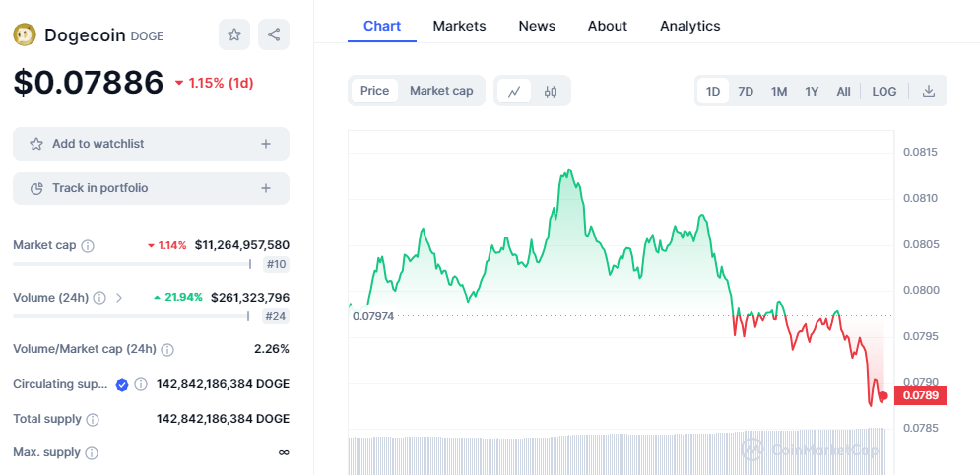
Task: Click the DOGE ticker symbol text
Action: point(147,36)
